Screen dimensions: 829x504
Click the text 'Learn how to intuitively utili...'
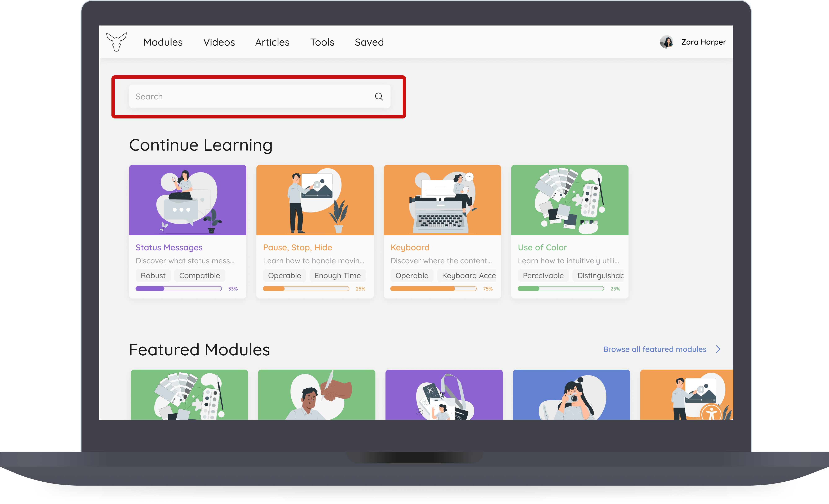[568, 261]
